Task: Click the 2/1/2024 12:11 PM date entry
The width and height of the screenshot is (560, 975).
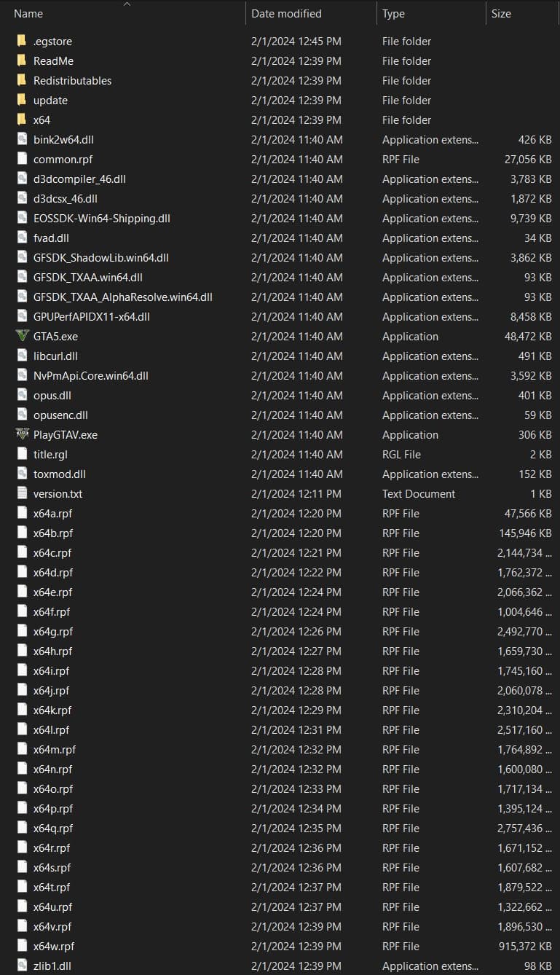Action: pyautogui.click(x=296, y=493)
